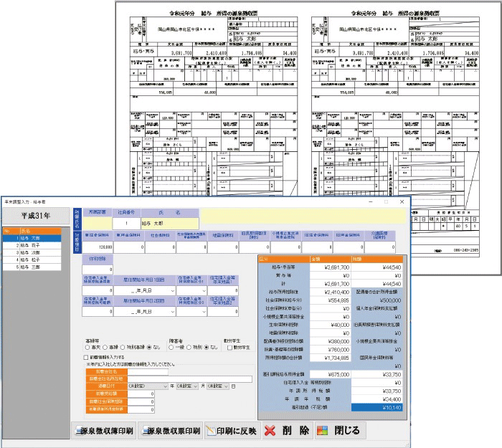This screenshot has height=448, width=502.
Task: Click the 生命保険料控除 amount ¥40,000
Action: [x=330, y=325]
